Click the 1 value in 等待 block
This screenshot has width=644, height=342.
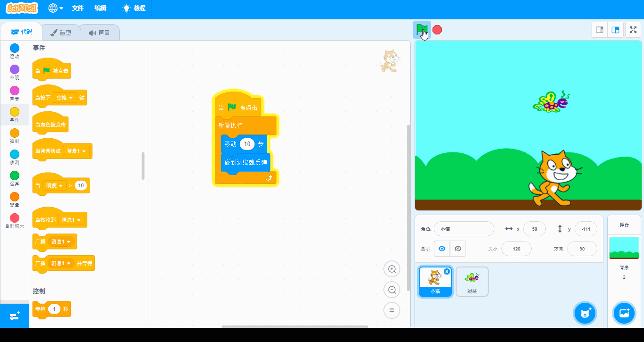54,309
